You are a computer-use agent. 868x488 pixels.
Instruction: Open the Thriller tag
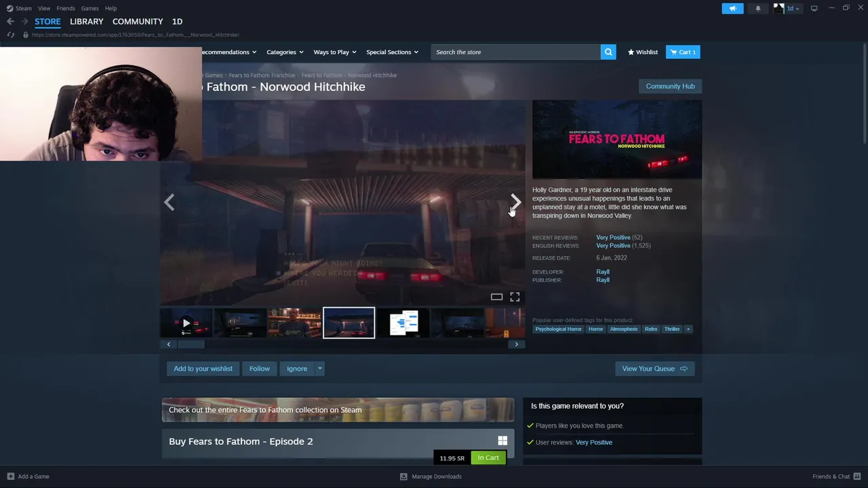(672, 329)
